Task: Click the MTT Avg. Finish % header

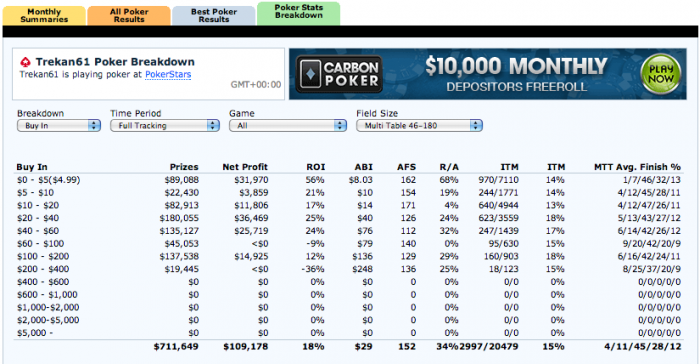Action: (x=637, y=167)
